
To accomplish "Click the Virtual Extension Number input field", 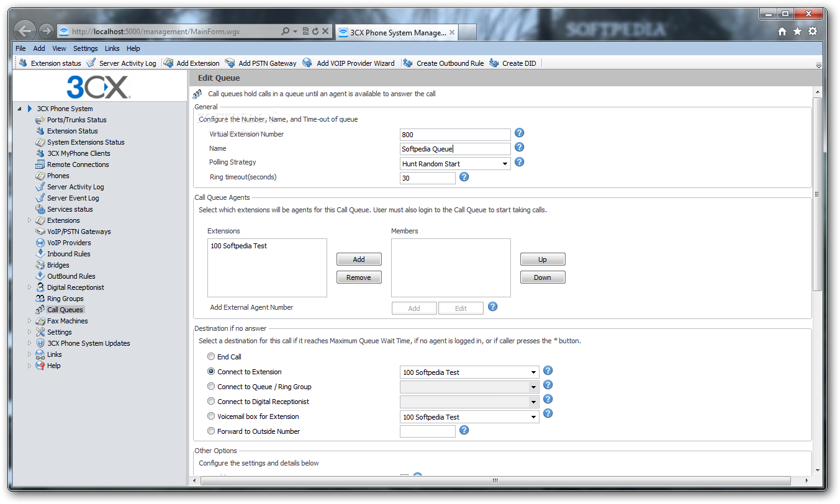I will click(455, 135).
